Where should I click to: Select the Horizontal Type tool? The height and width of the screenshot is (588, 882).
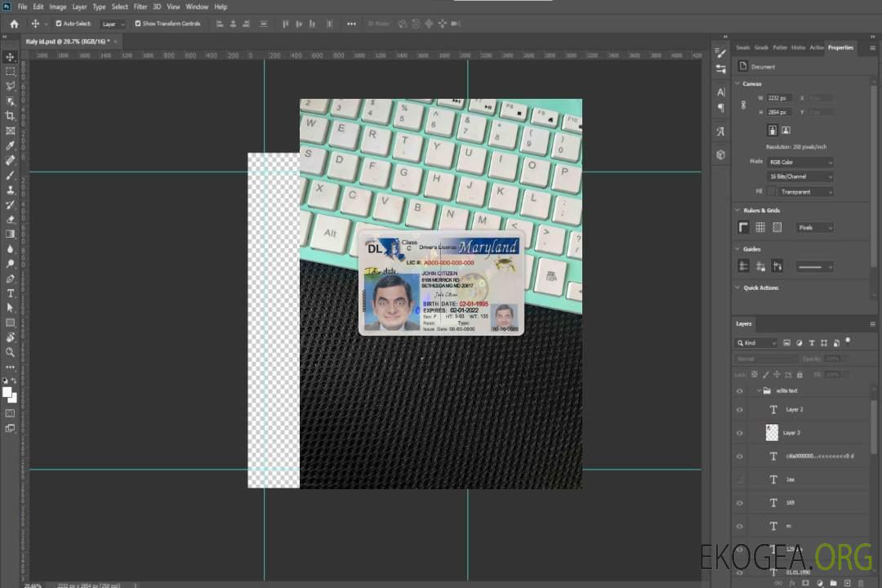[10, 293]
